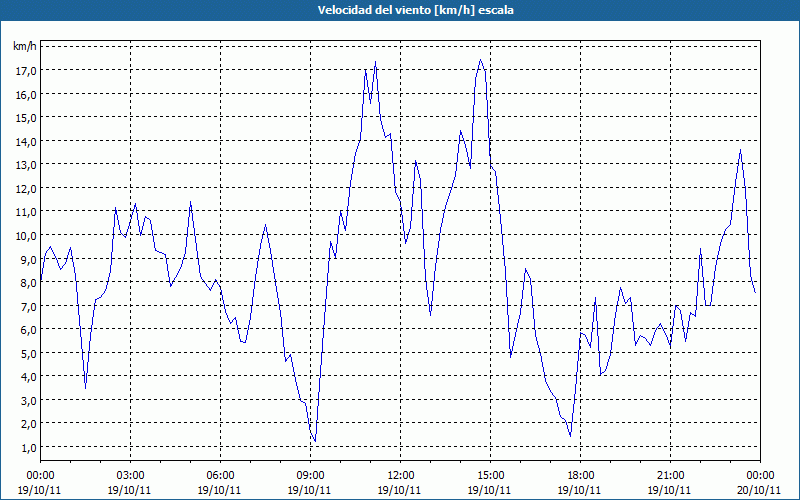Select the 15,0 y-axis value
Screen dimensions: 800x500
pyautogui.click(x=26, y=118)
